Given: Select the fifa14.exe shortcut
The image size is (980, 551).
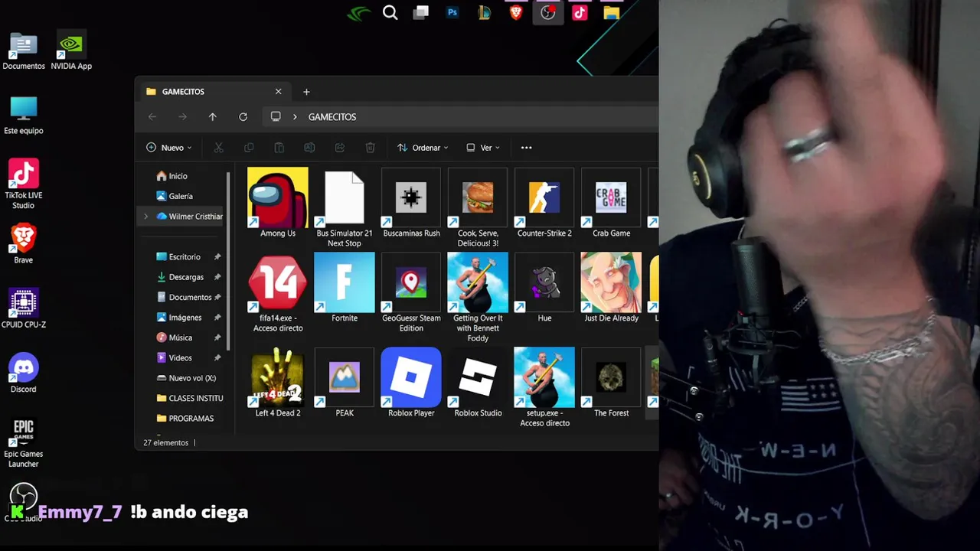Looking at the screenshot, I should (x=277, y=292).
